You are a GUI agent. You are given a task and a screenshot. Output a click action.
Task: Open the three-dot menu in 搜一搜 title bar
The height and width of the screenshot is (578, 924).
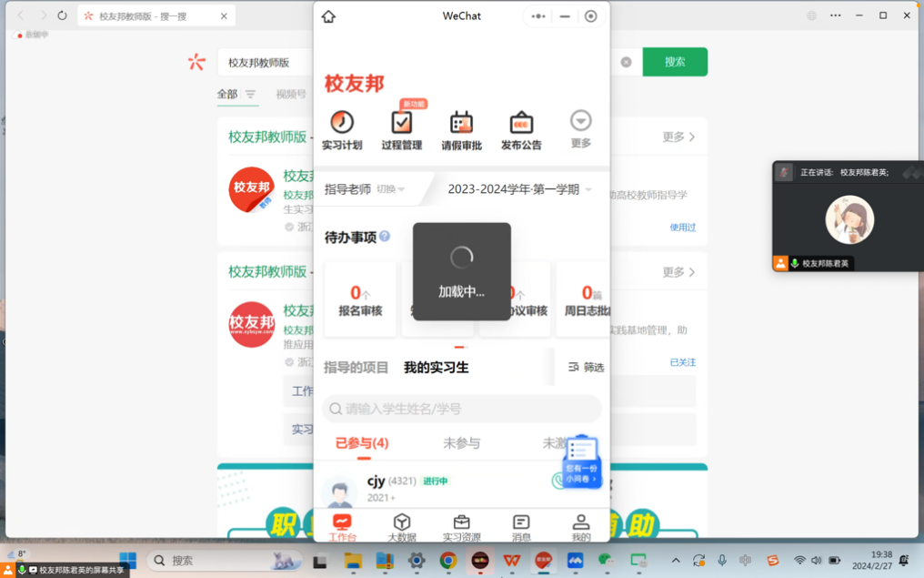coord(836,15)
